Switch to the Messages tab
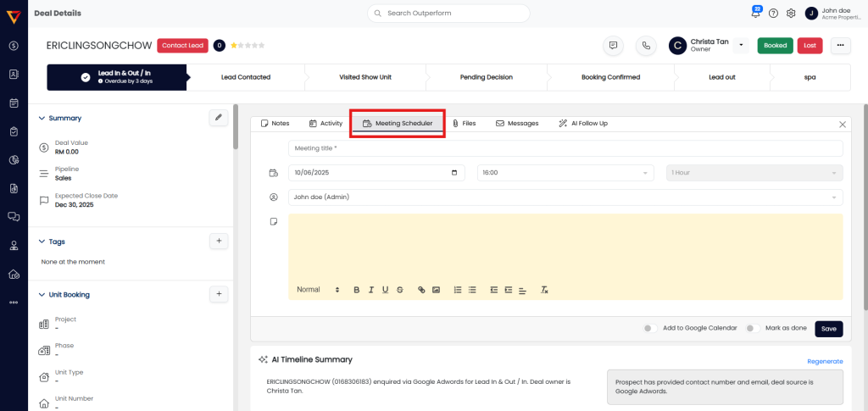Viewport: 868px width, 411px height. [x=517, y=124]
